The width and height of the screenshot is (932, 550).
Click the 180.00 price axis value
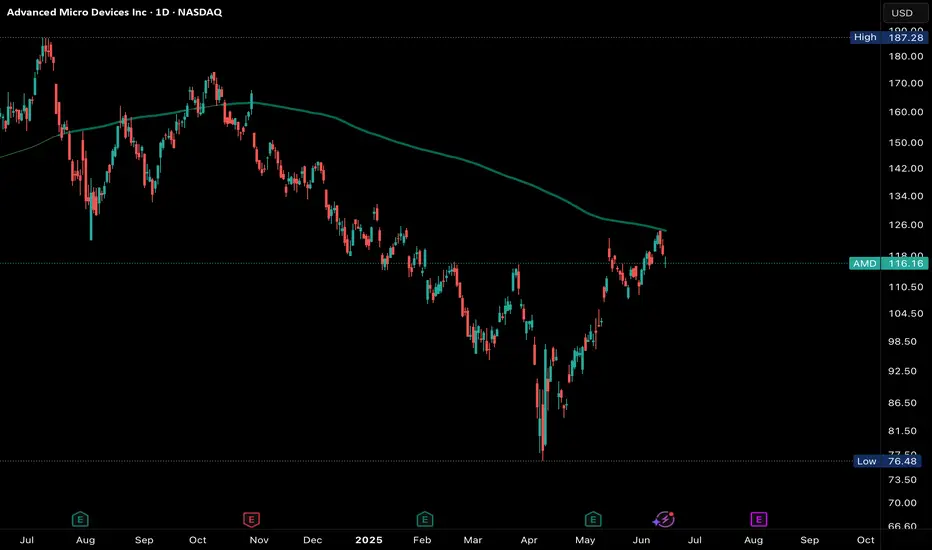pyautogui.click(x=906, y=56)
